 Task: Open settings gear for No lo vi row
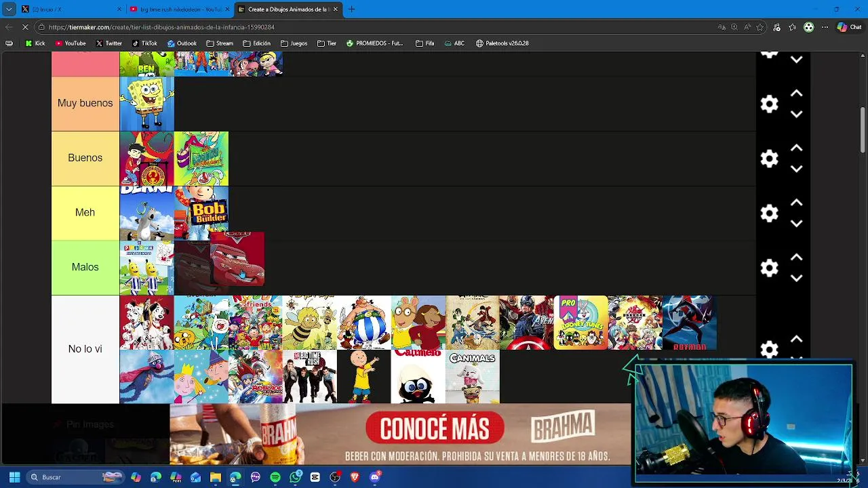(769, 349)
